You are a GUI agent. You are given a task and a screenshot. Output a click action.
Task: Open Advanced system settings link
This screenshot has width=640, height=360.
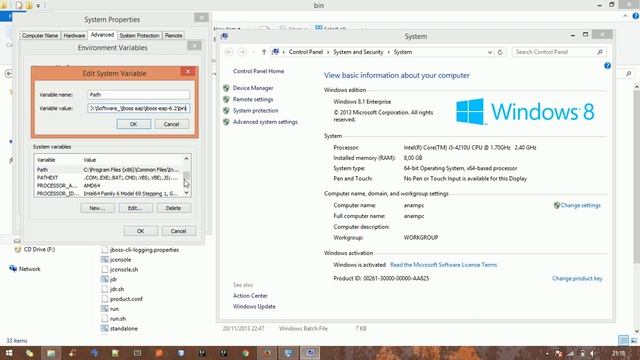265,122
